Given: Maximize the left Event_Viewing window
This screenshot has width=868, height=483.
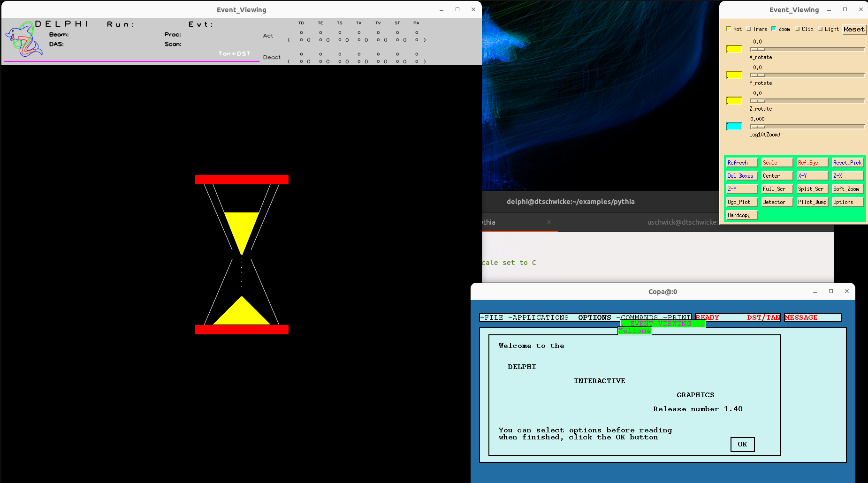Looking at the screenshot, I should pyautogui.click(x=457, y=9).
